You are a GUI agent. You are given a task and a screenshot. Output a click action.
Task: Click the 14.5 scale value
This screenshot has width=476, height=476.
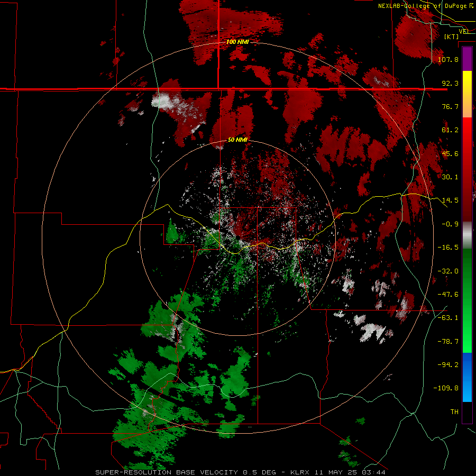pyautogui.click(x=450, y=200)
